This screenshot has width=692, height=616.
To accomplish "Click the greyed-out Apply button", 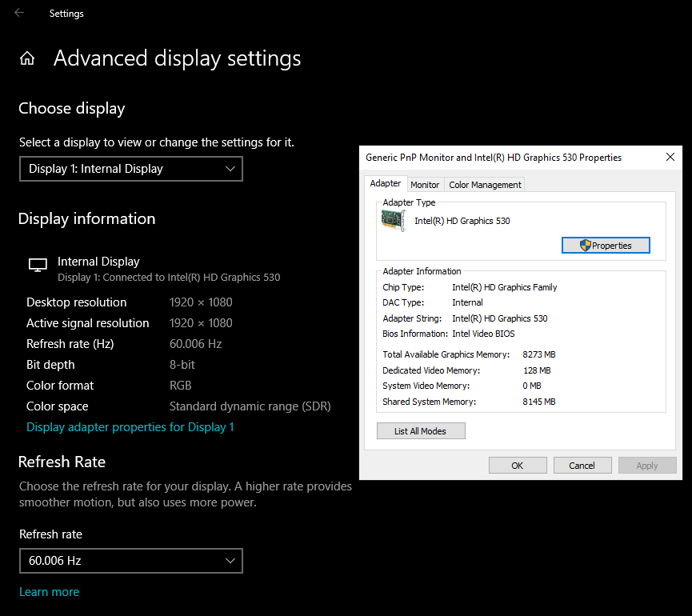I will [647, 466].
